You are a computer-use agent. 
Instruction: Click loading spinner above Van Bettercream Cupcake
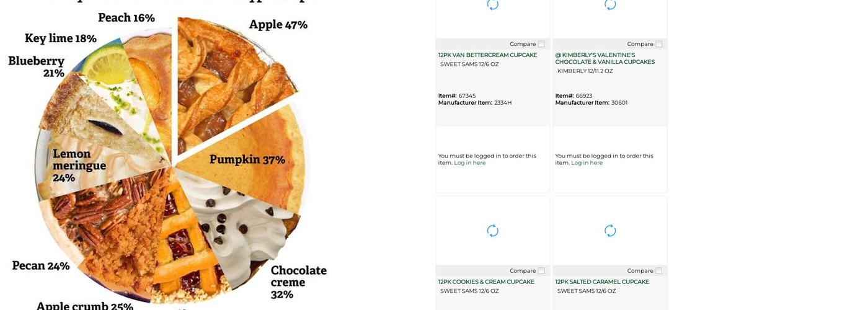point(493,5)
